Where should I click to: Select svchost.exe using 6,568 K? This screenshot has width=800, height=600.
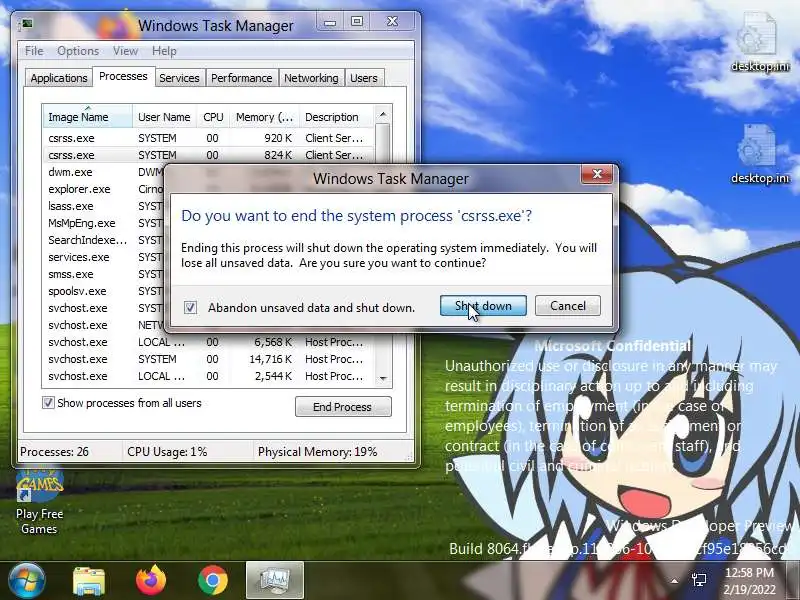click(x=208, y=342)
